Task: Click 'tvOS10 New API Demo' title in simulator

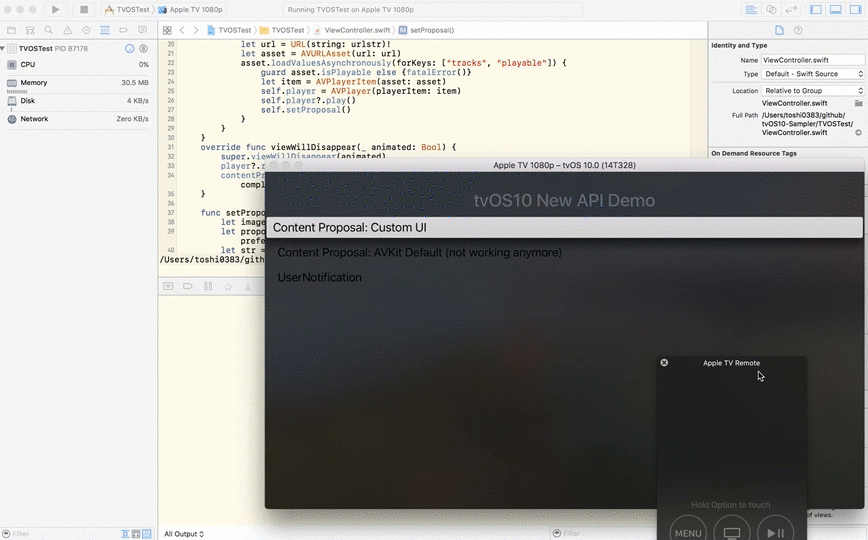Action: coord(564,200)
